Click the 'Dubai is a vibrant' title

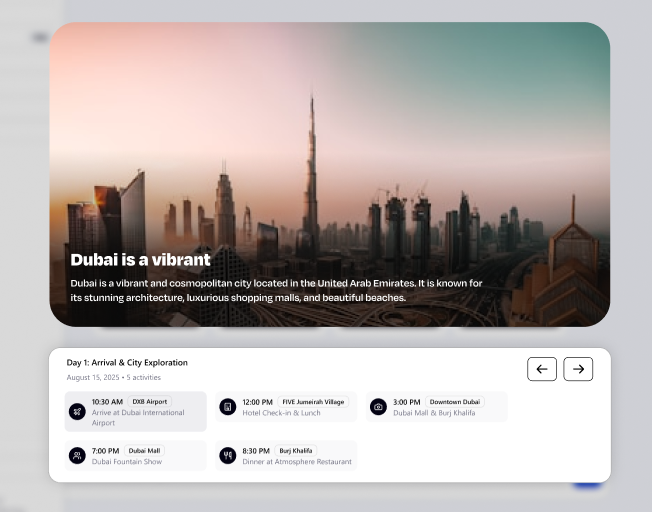pyautogui.click(x=141, y=260)
